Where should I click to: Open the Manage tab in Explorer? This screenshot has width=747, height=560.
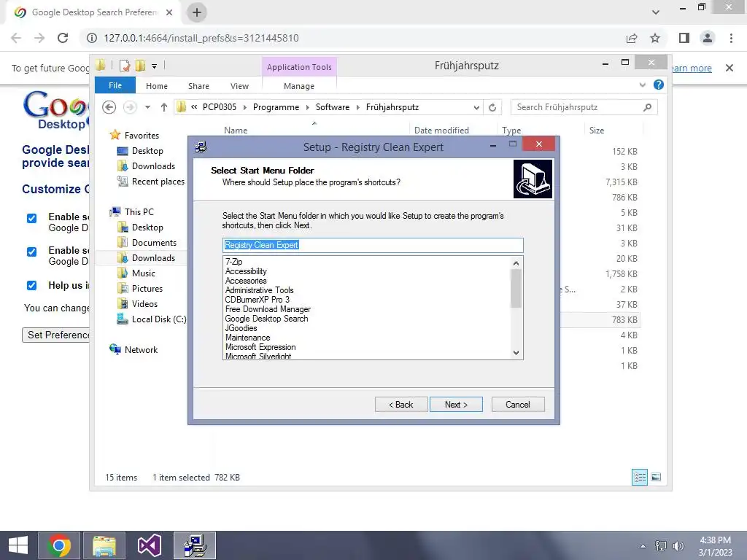click(x=299, y=86)
